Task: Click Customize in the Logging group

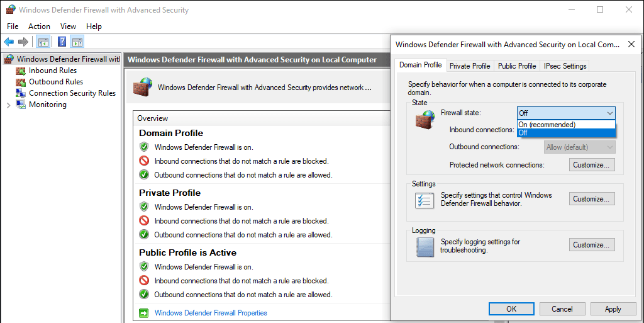Action: pos(592,245)
